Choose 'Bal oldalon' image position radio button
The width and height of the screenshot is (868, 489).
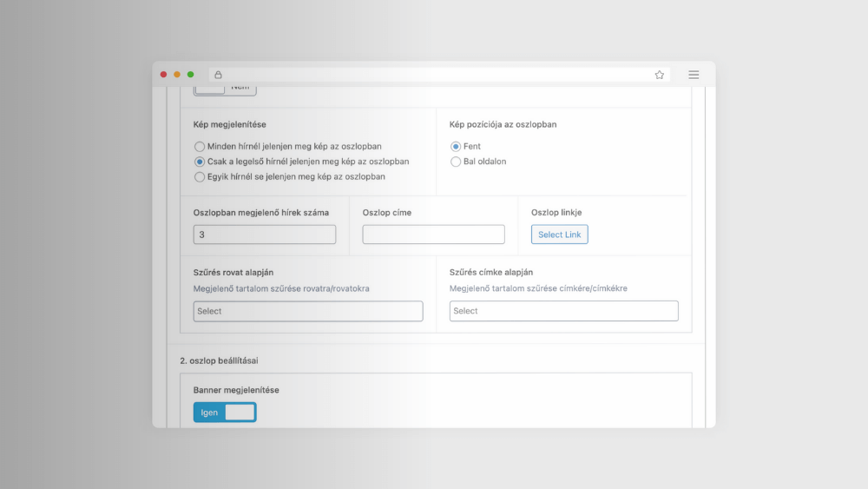point(456,162)
